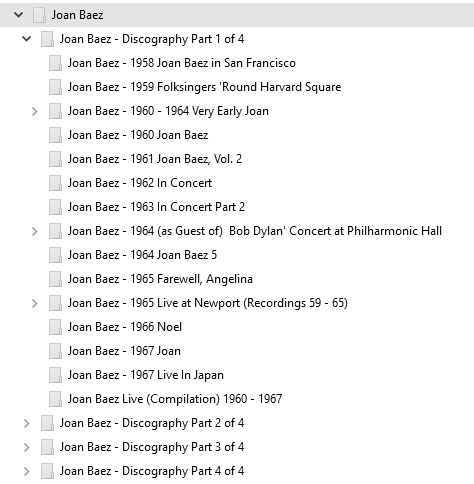Click the folder icon of root Joan Baez
The image size is (474, 484).
(39, 15)
